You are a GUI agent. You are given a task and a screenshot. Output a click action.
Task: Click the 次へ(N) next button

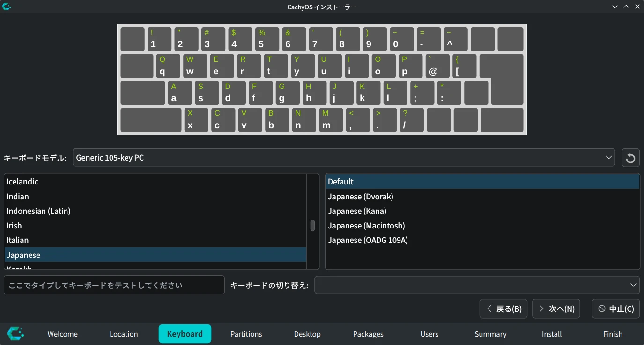point(556,309)
